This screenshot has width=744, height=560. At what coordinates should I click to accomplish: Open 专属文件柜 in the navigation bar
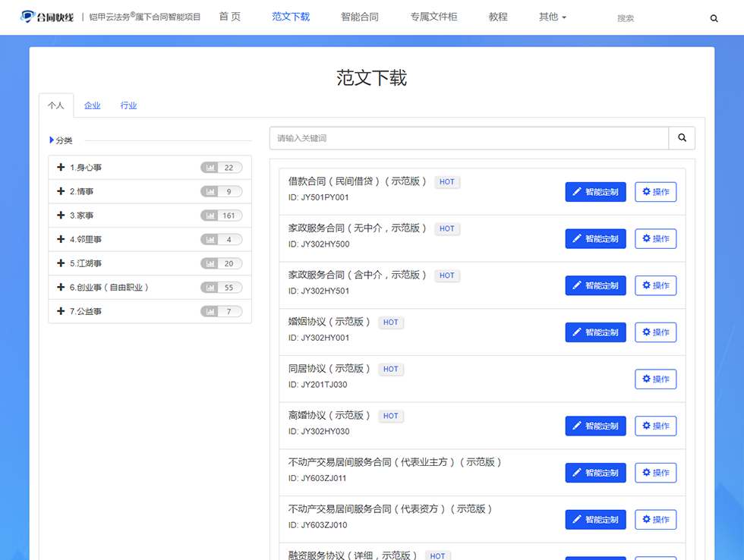pyautogui.click(x=433, y=17)
